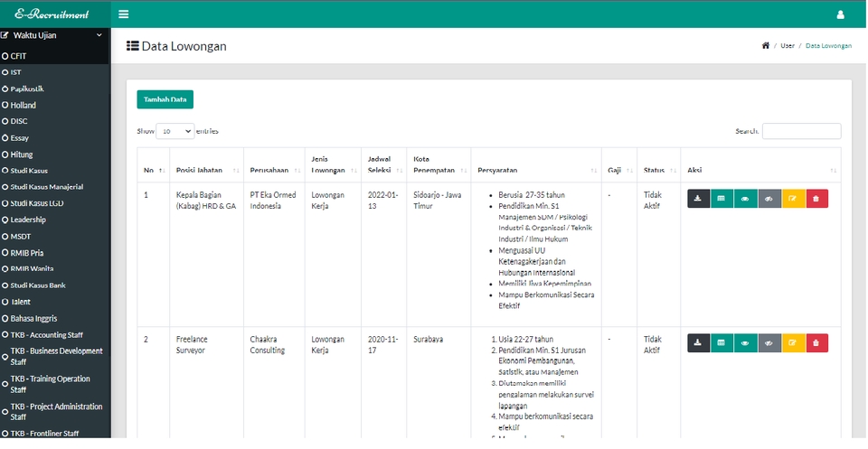Screen dimensions: 868x449
Task: Sort table by Jadwal Seleksi column
Action: pos(383,164)
